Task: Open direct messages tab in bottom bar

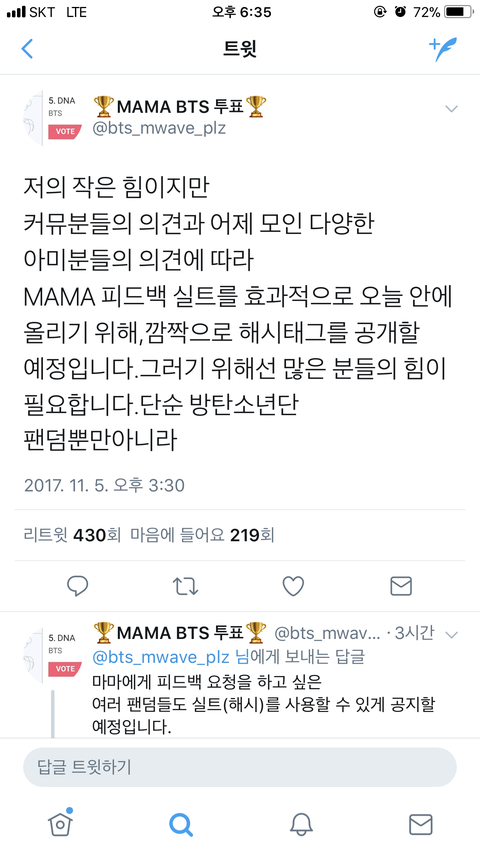Action: (x=420, y=824)
